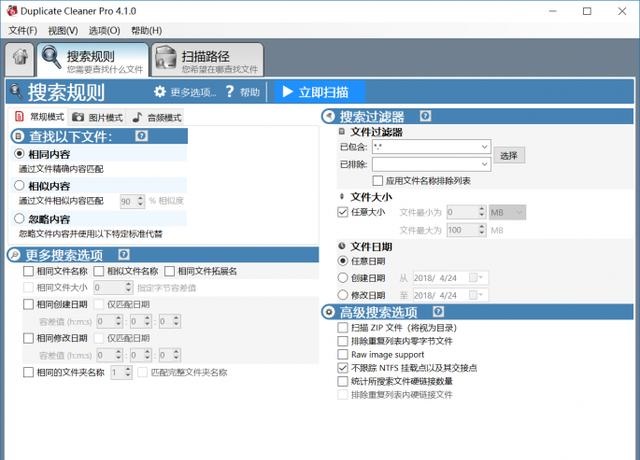Select the 任意日期 radio button
Viewport: 640px width, 460px height.
(343, 261)
